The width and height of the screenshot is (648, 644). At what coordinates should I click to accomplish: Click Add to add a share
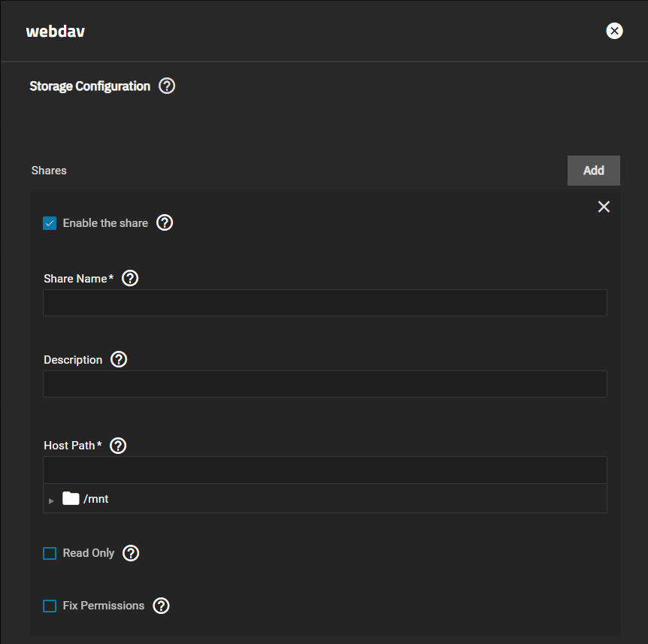pyautogui.click(x=593, y=171)
